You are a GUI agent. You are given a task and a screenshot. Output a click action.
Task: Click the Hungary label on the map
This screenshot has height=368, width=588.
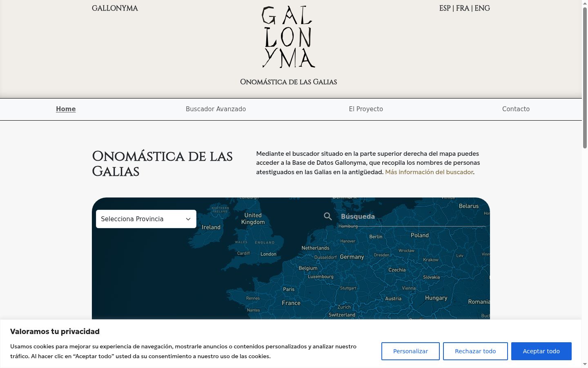[x=436, y=298]
